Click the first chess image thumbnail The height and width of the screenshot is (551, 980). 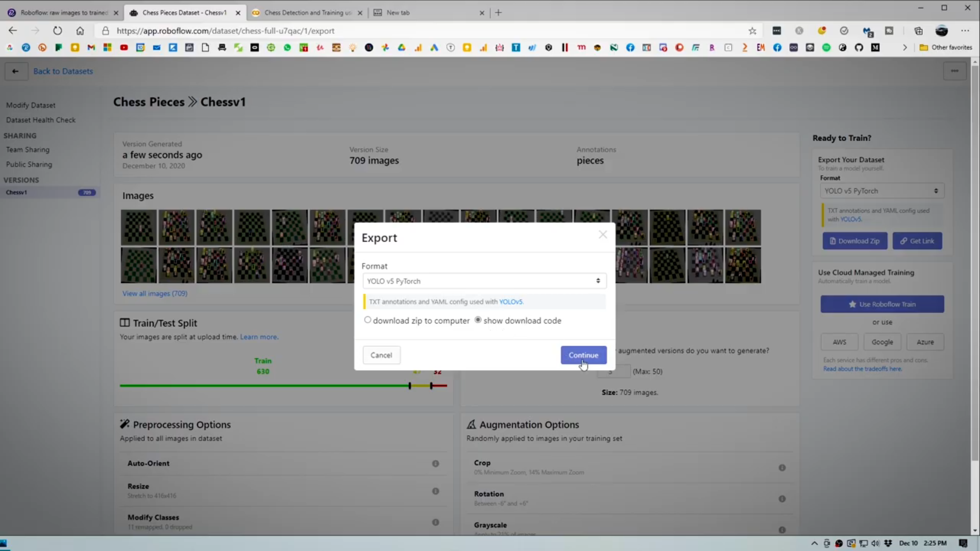coord(138,227)
